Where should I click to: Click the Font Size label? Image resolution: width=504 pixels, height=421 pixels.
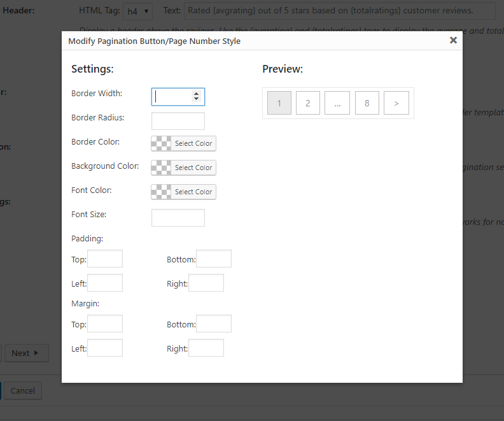(x=88, y=215)
